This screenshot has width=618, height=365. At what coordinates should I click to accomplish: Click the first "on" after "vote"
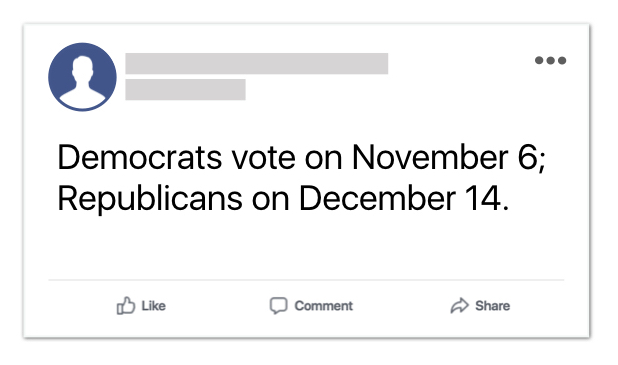[323, 160]
